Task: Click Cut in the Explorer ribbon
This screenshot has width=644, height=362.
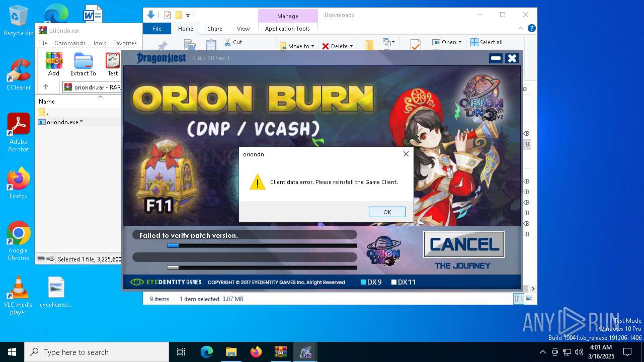Action: click(x=233, y=42)
